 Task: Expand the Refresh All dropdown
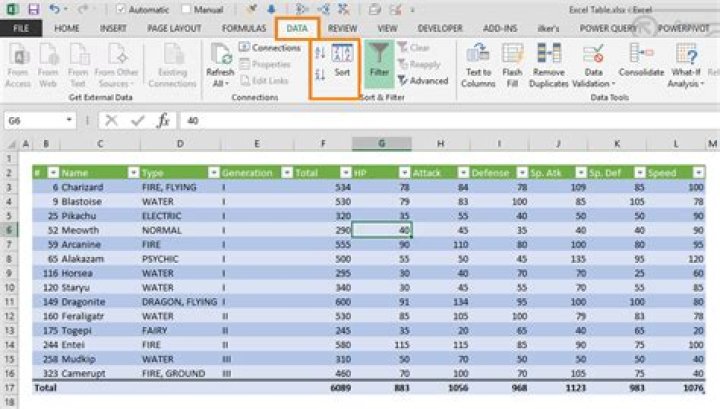(x=220, y=84)
